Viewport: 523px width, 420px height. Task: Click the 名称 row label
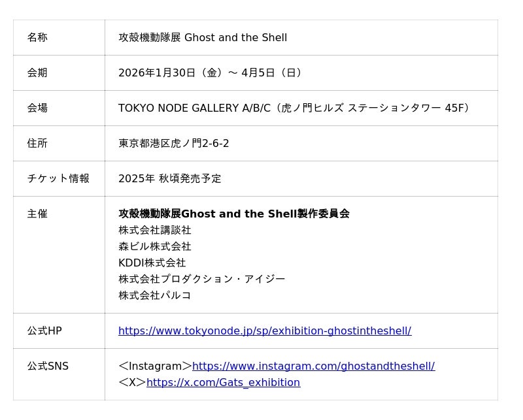click(37, 38)
